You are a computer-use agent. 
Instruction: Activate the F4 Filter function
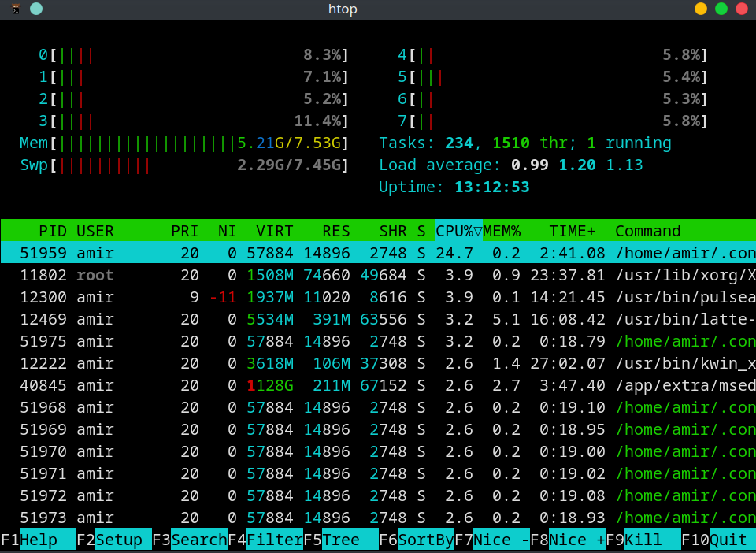click(x=265, y=540)
